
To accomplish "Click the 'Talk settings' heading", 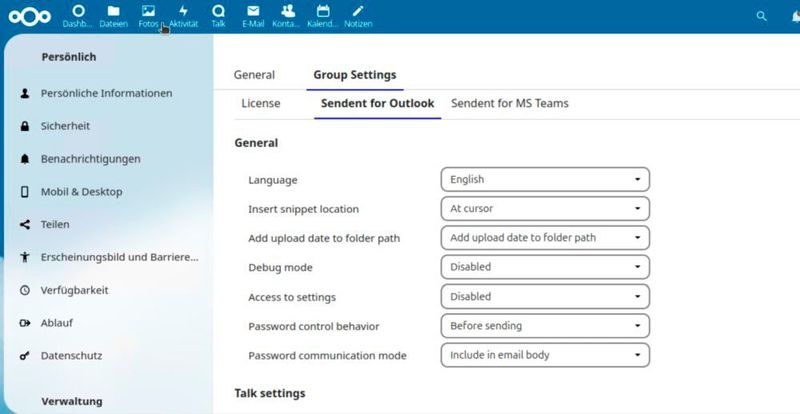I will 270,393.
